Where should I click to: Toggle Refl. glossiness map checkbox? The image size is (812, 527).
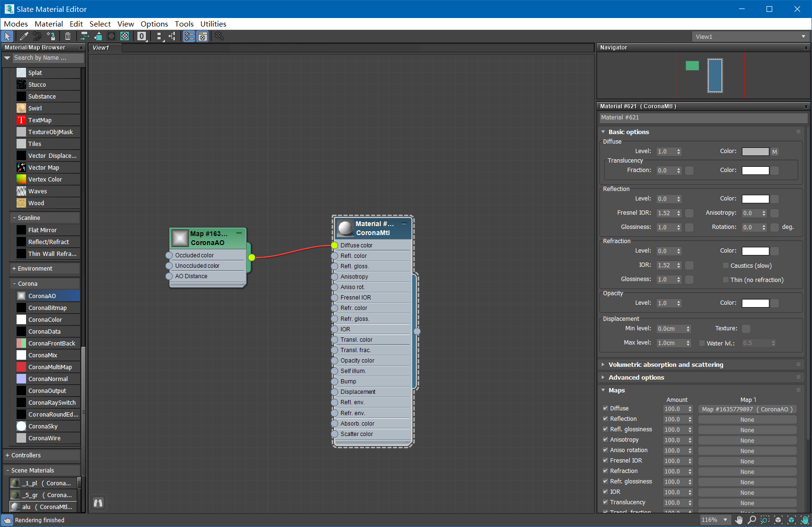[605, 429]
